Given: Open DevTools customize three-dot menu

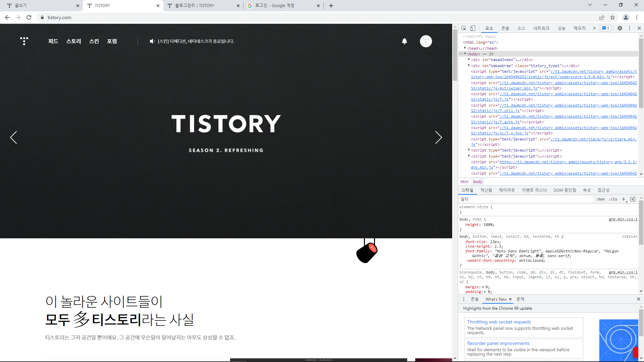Looking at the screenshot, I should (x=629, y=28).
